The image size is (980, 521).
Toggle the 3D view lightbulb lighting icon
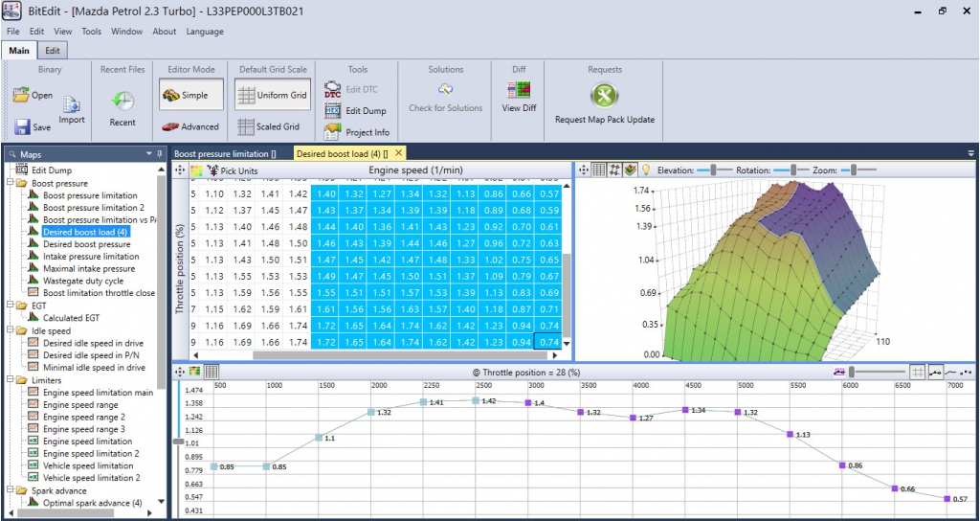pos(646,170)
